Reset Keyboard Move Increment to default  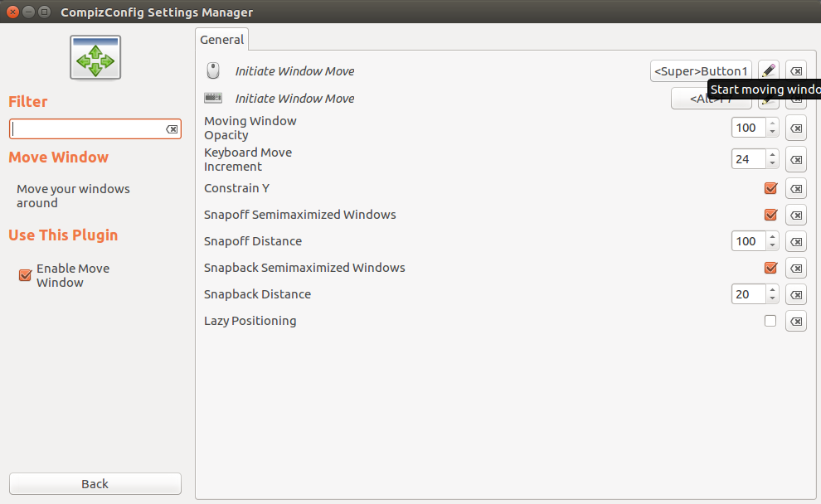[x=795, y=159]
